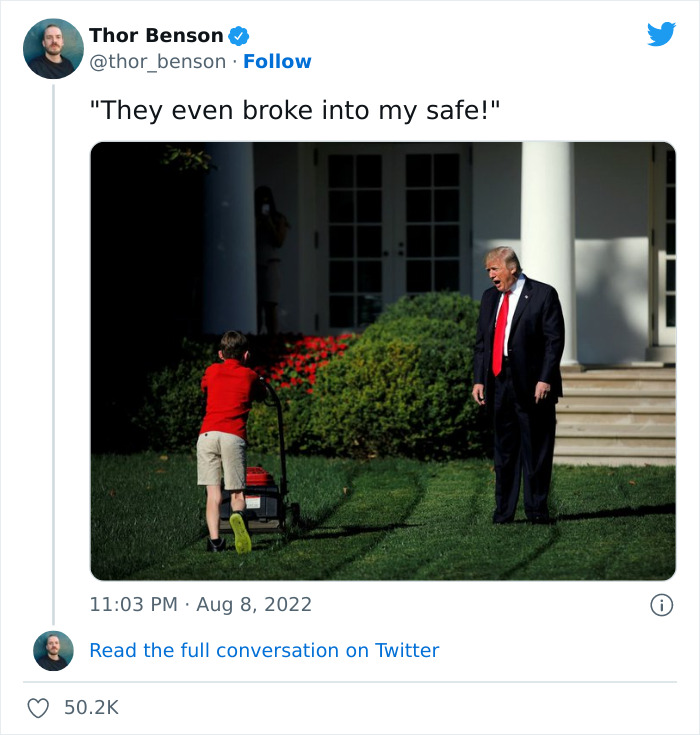Click the Aug 8, 2022 date text
The image size is (700, 735).
[x=254, y=604]
